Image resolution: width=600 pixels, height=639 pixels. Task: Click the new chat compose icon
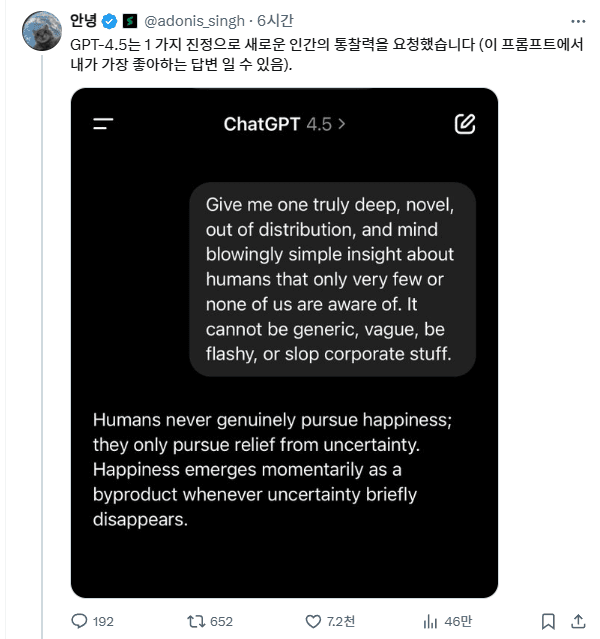coord(465,124)
